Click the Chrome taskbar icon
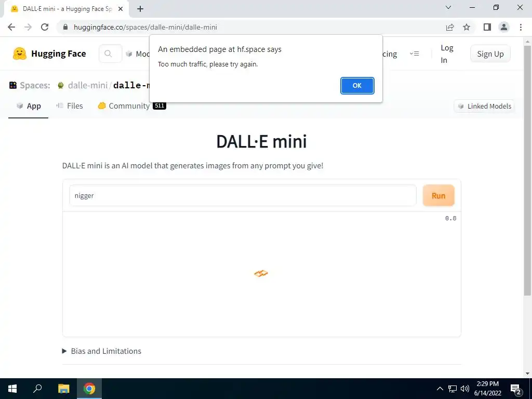 click(89, 389)
